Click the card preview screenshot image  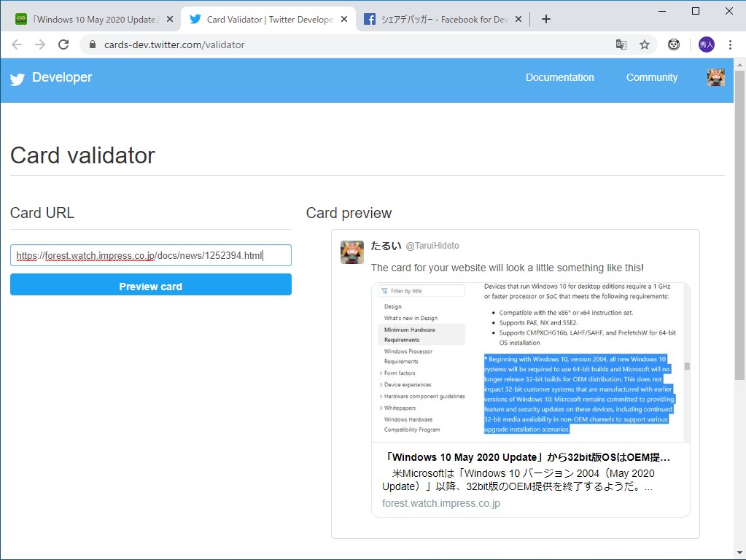pos(528,362)
